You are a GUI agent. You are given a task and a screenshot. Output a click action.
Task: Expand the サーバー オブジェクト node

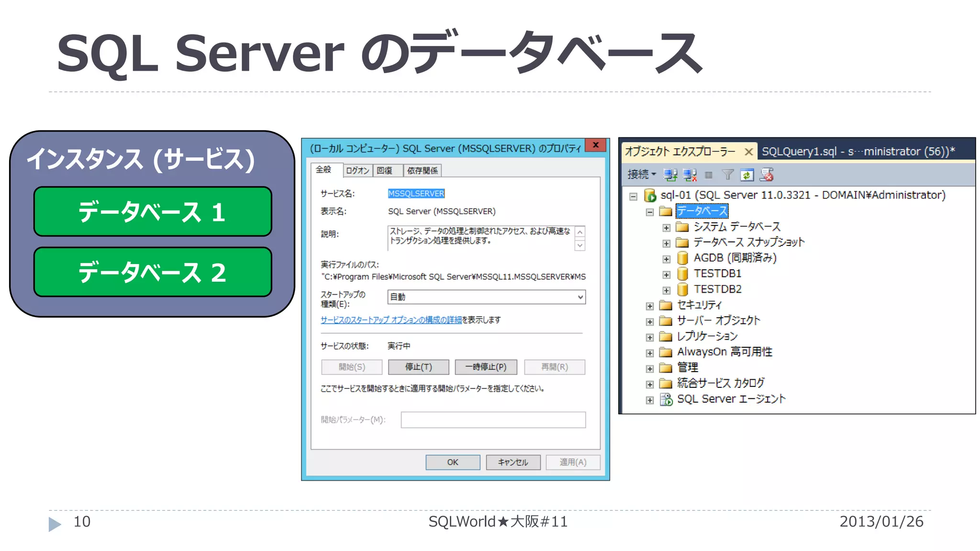(x=650, y=322)
